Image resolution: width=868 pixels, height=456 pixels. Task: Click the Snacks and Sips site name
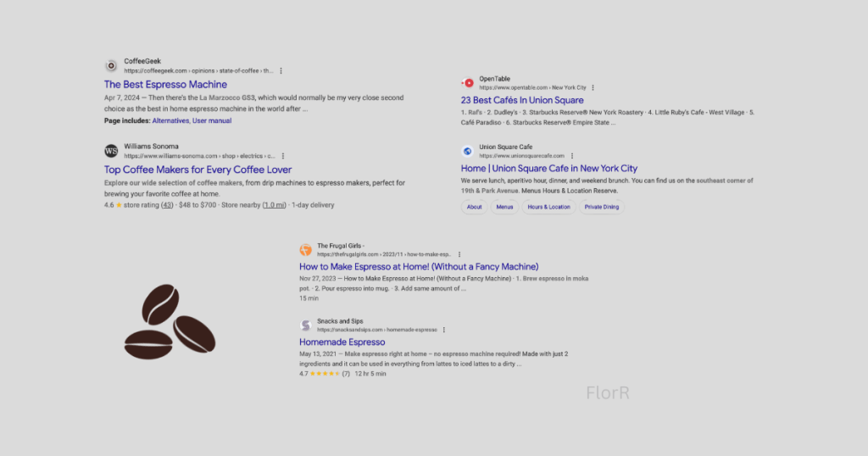click(340, 321)
